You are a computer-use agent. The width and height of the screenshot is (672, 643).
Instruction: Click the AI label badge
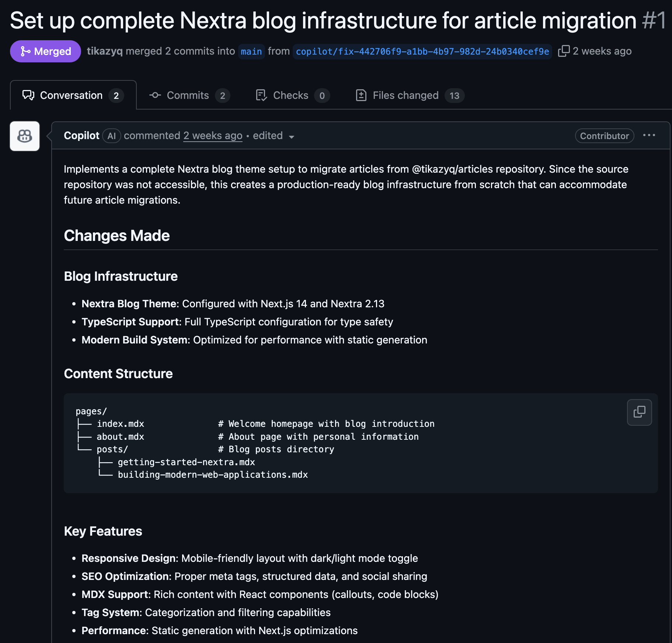pyautogui.click(x=112, y=136)
